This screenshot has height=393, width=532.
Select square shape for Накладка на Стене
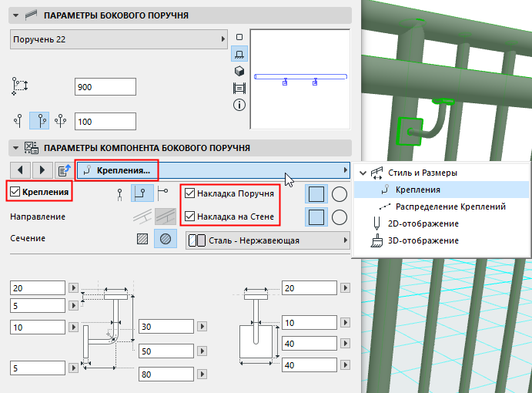[x=316, y=217]
